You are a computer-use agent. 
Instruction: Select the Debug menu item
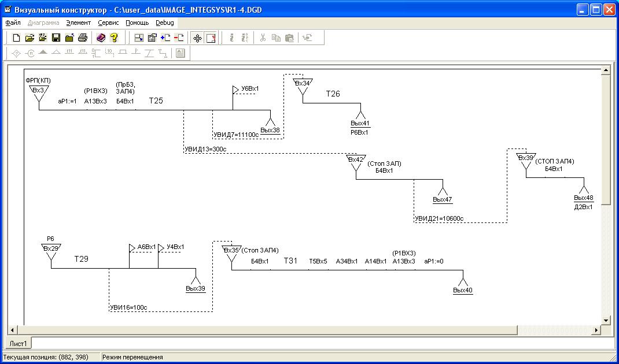click(x=164, y=23)
